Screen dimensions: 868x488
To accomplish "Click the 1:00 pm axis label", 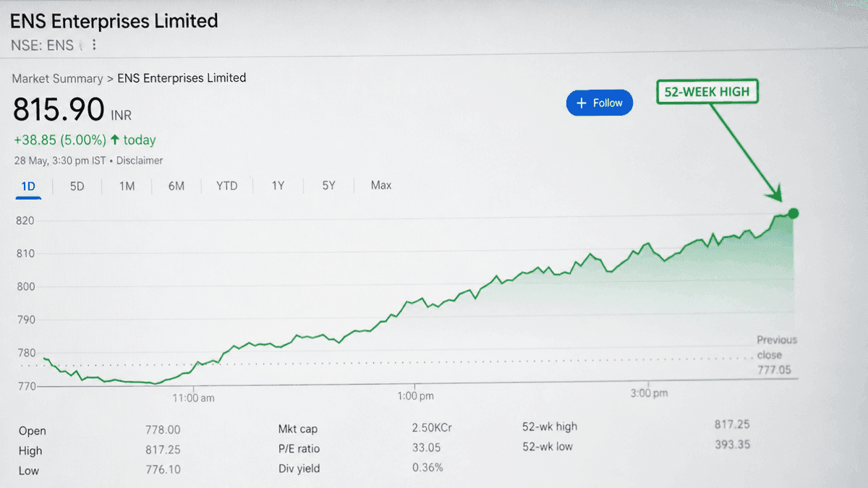I will coord(415,396).
